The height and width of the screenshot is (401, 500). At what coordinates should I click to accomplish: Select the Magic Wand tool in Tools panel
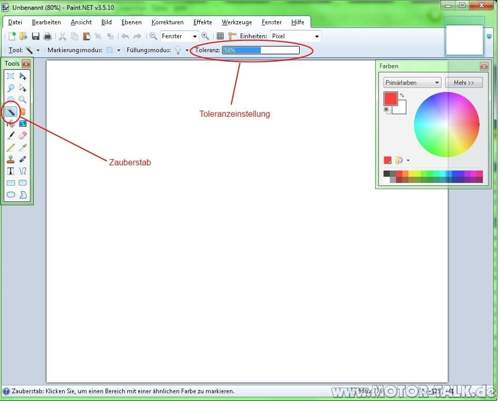click(11, 112)
